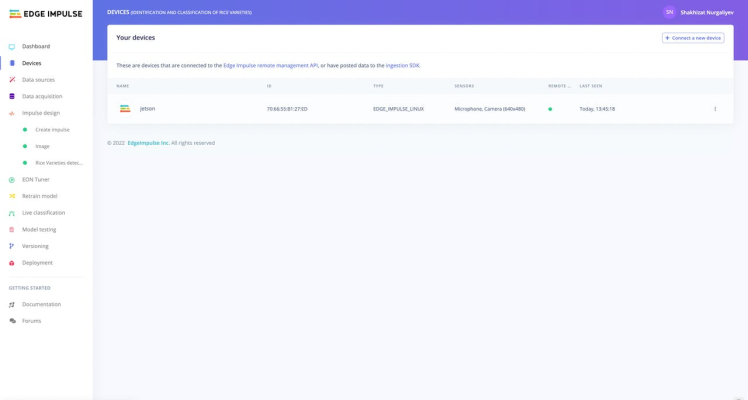Screen dimensions: 748x400
Task: Click the ID column header
Action: coord(269,86)
